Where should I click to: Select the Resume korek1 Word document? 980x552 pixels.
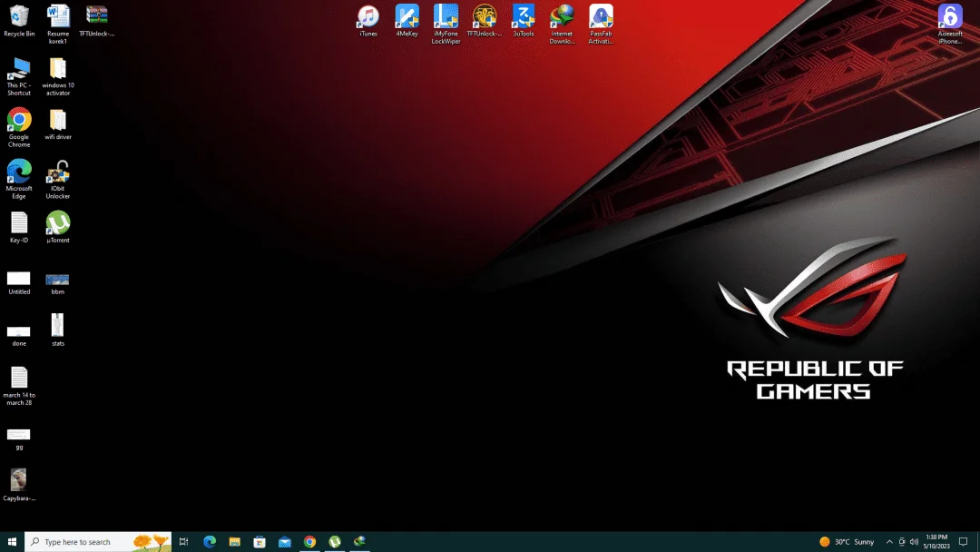point(57,24)
